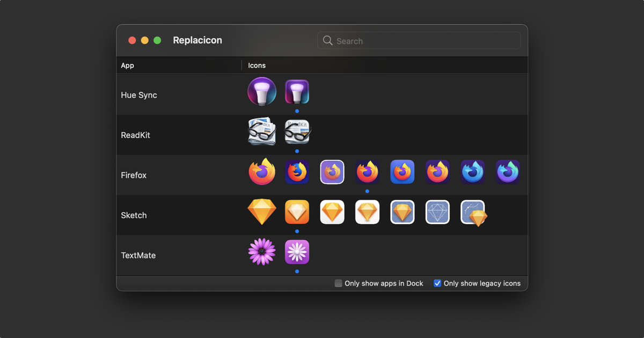Select the ReadKit app row label
Viewport: 644px width, 338px height.
[136, 135]
